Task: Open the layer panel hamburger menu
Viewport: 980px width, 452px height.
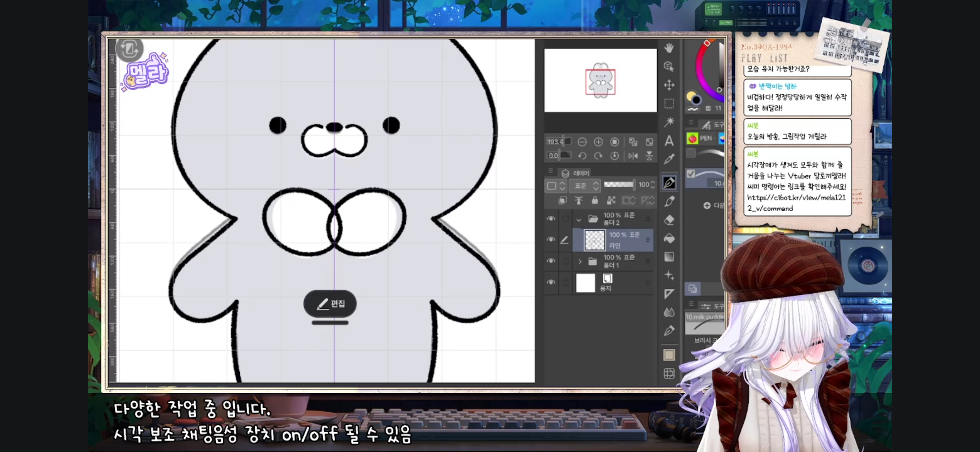Action: point(551,171)
